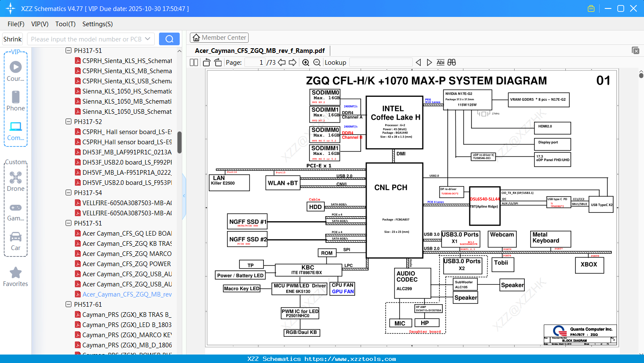
Task: Open the File(F) menu
Action: 16,24
